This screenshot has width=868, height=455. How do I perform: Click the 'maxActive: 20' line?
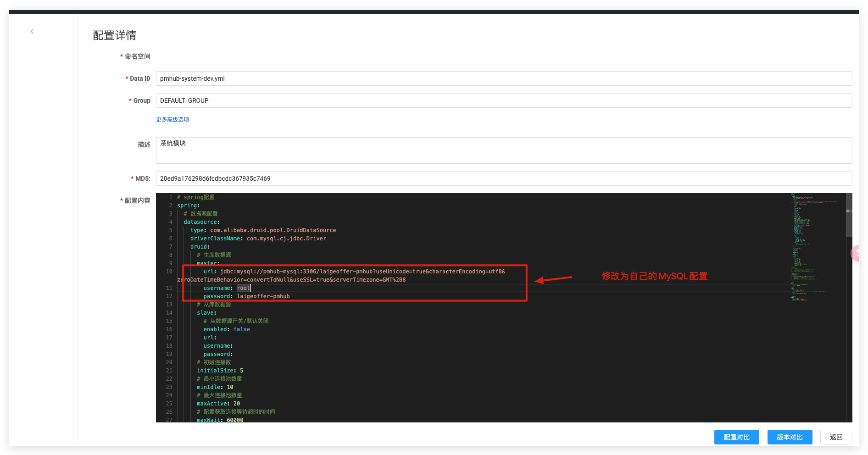(x=218, y=404)
